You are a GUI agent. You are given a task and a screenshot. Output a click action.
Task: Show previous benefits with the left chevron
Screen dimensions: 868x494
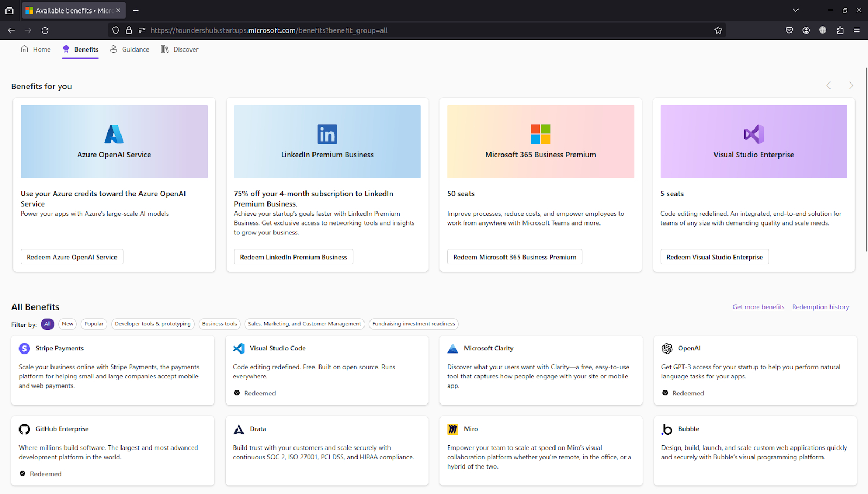pyautogui.click(x=828, y=86)
